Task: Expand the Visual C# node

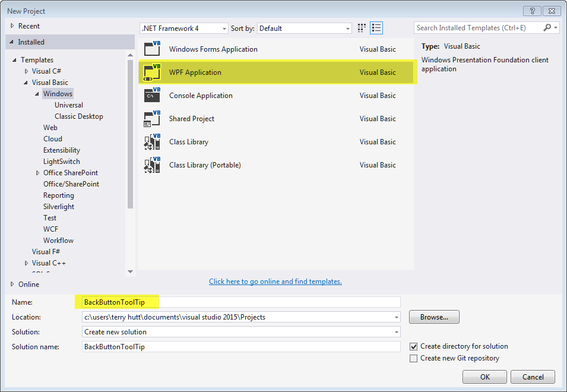Action: click(26, 71)
